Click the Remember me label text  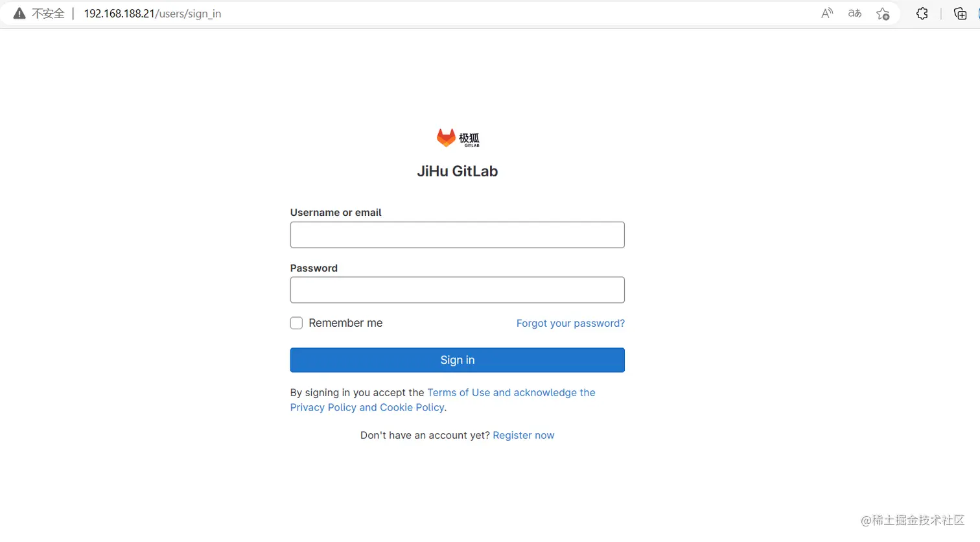coord(345,323)
